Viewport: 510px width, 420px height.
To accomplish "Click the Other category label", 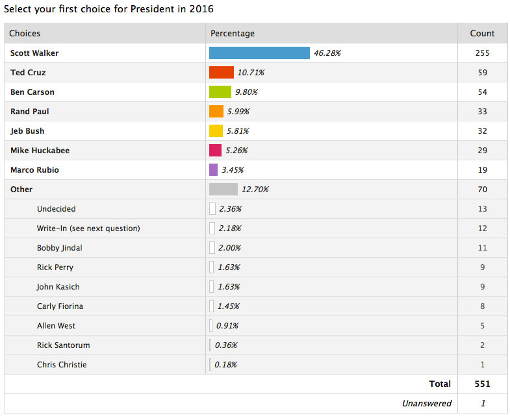I will pos(21,189).
